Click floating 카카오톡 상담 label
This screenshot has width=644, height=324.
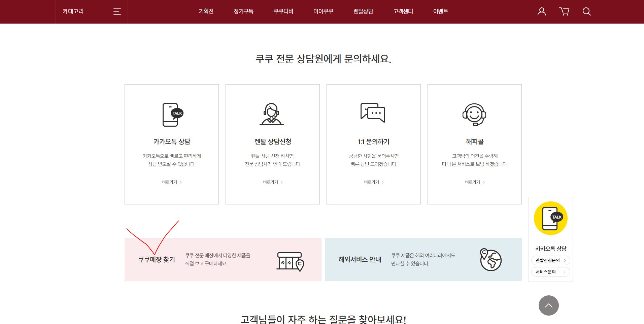(551, 249)
